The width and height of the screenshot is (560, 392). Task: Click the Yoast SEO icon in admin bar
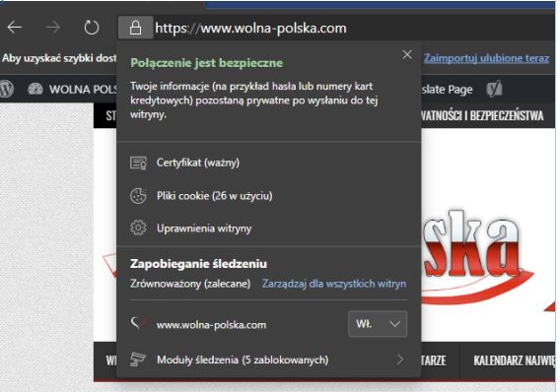tap(494, 89)
